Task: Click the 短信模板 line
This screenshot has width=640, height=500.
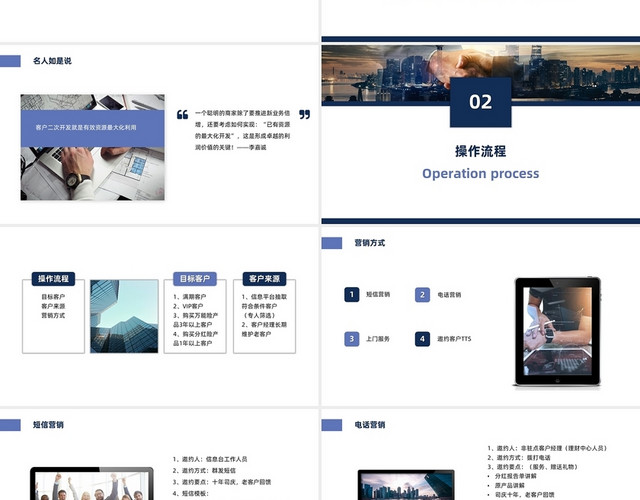Action: pyautogui.click(x=191, y=493)
